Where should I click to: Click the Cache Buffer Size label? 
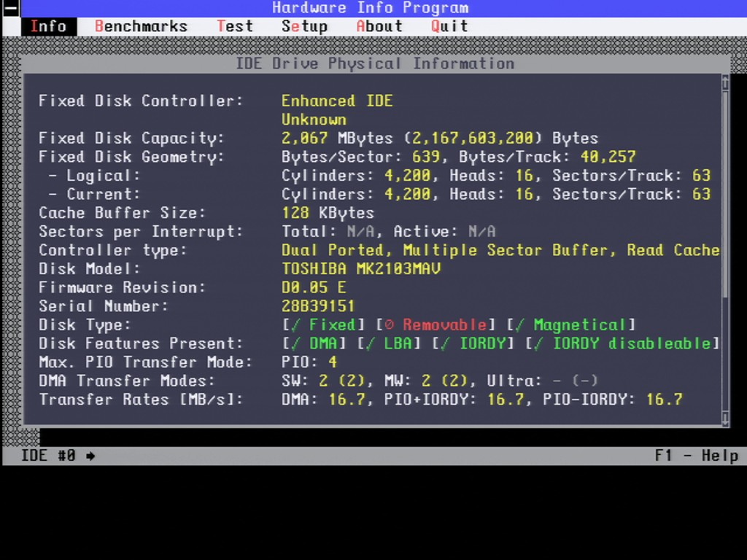122,213
